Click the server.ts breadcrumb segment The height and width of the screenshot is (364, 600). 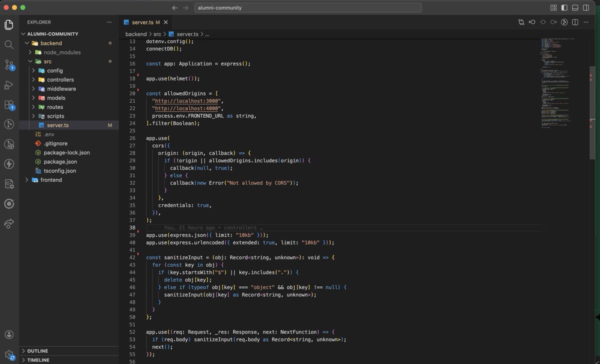point(183,34)
